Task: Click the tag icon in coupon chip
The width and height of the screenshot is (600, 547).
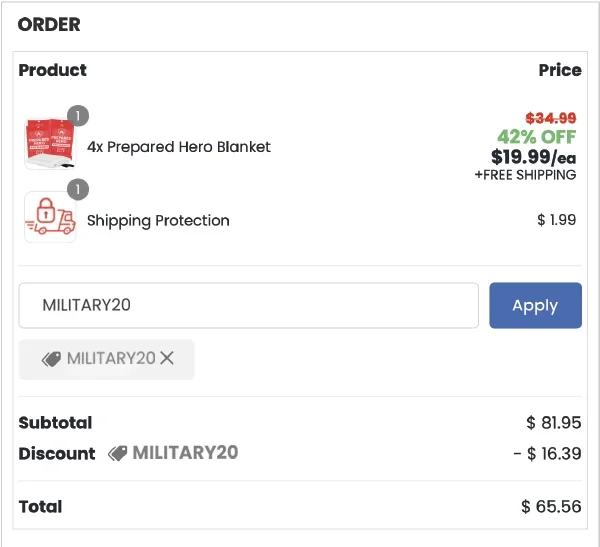Action: [51, 359]
